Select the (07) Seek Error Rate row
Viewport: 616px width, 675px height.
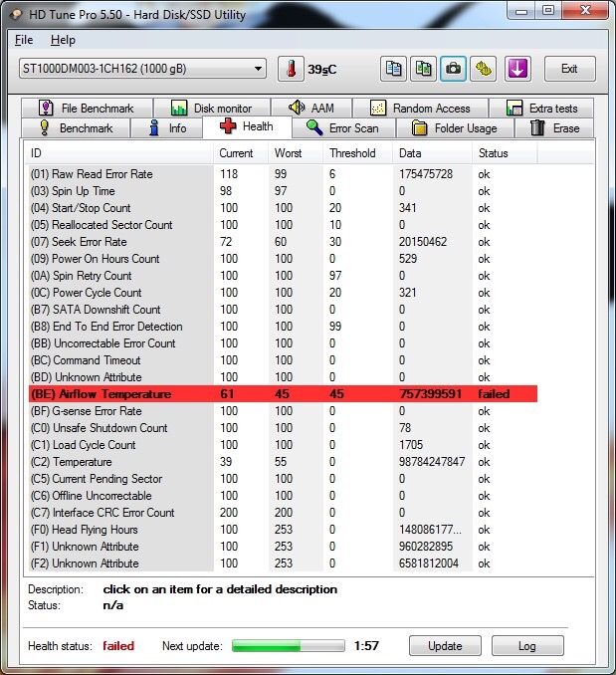pos(283,242)
